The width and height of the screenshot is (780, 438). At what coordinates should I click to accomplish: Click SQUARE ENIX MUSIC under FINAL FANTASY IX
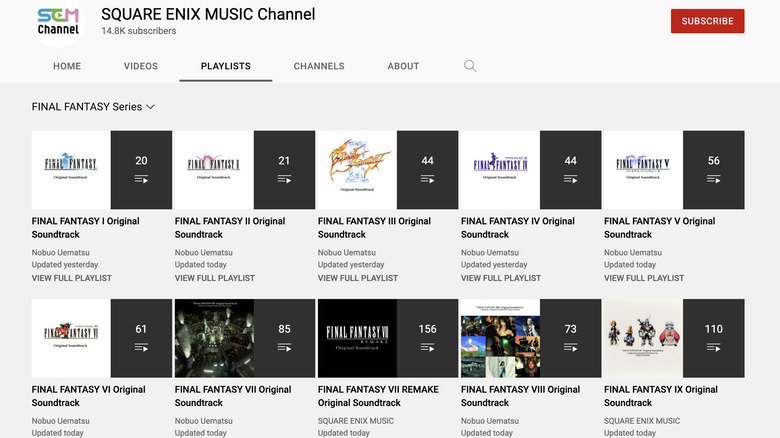pos(642,421)
